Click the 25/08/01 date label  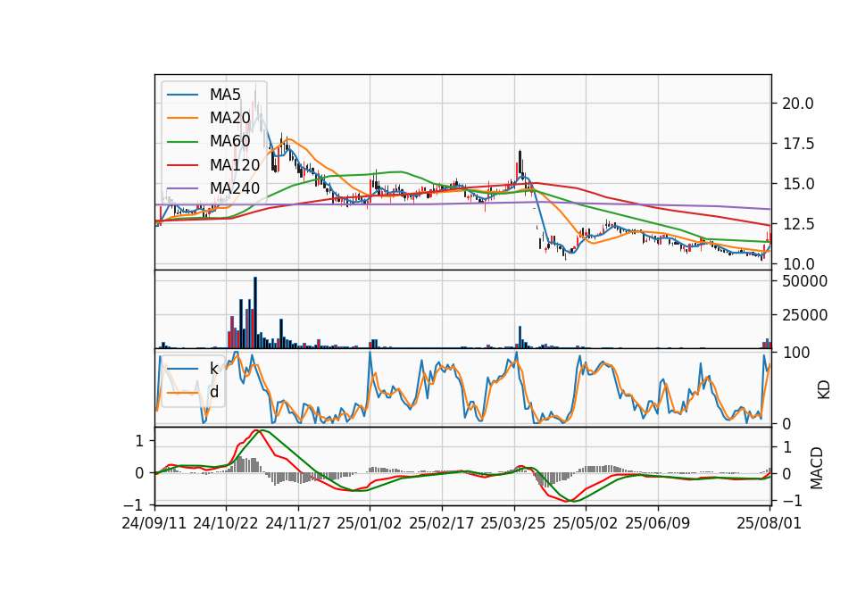(x=769, y=524)
